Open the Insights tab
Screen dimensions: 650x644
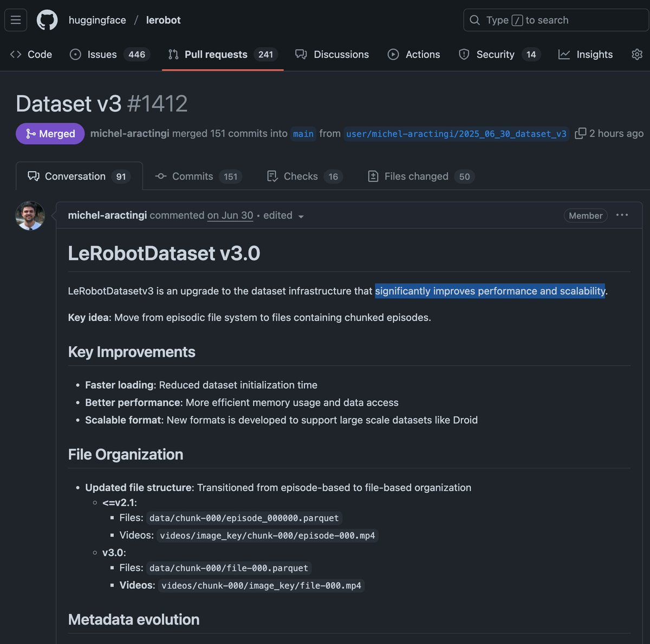tap(586, 54)
